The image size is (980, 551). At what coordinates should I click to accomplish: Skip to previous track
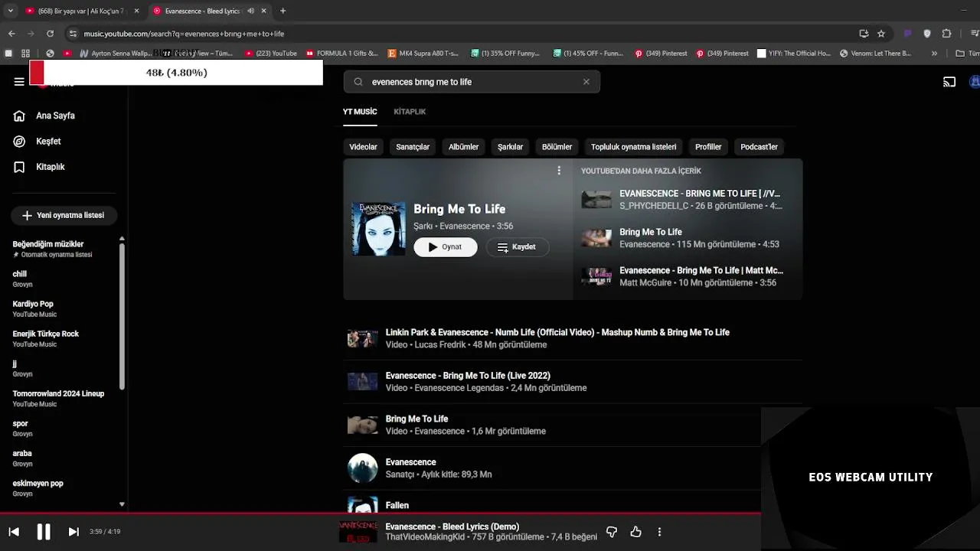(x=14, y=532)
